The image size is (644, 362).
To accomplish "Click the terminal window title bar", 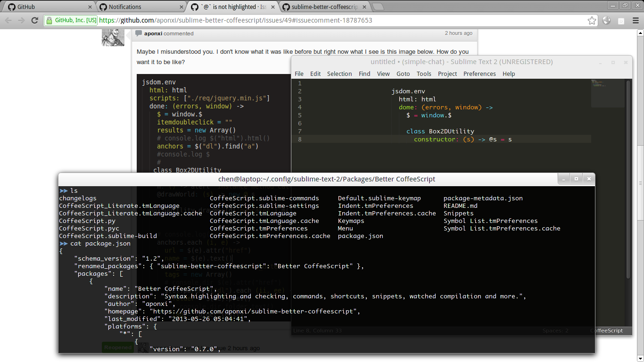I will tap(327, 179).
